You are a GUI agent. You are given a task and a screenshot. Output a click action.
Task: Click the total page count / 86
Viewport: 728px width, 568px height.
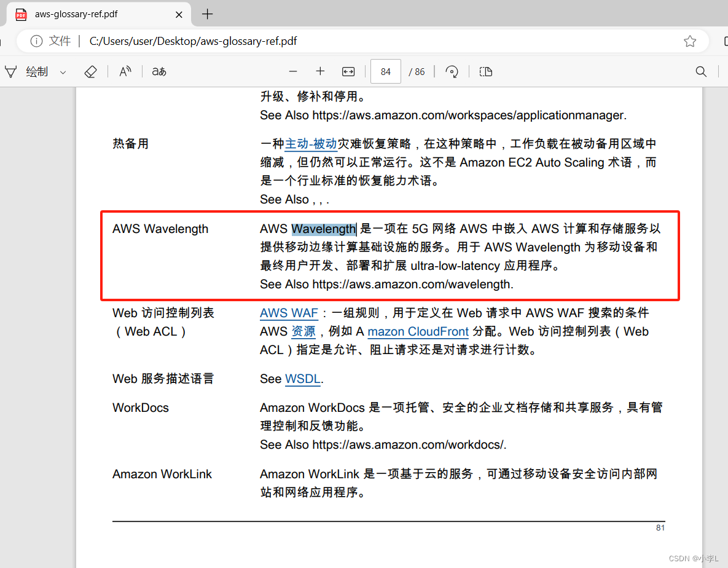[417, 72]
